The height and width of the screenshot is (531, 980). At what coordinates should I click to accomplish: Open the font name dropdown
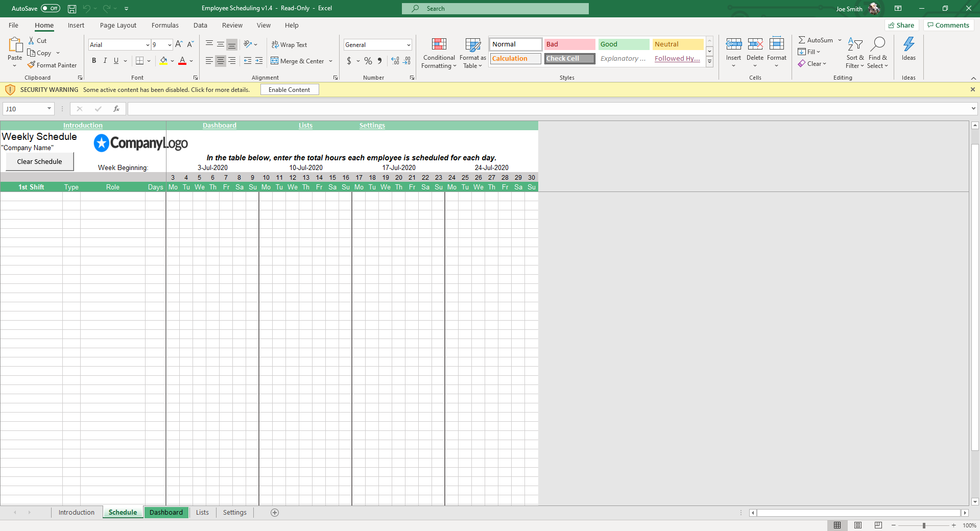pyautogui.click(x=148, y=45)
